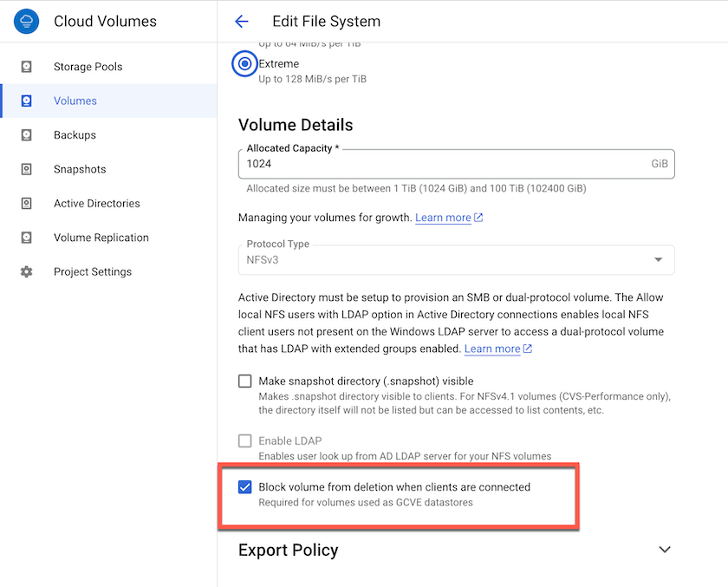Click the Volume Replication sidebar icon
Screen dimensions: 728x587
point(27,238)
